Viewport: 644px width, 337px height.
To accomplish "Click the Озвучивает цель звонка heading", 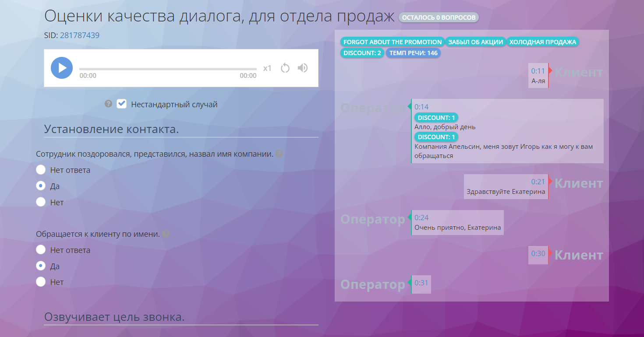I will point(114,317).
